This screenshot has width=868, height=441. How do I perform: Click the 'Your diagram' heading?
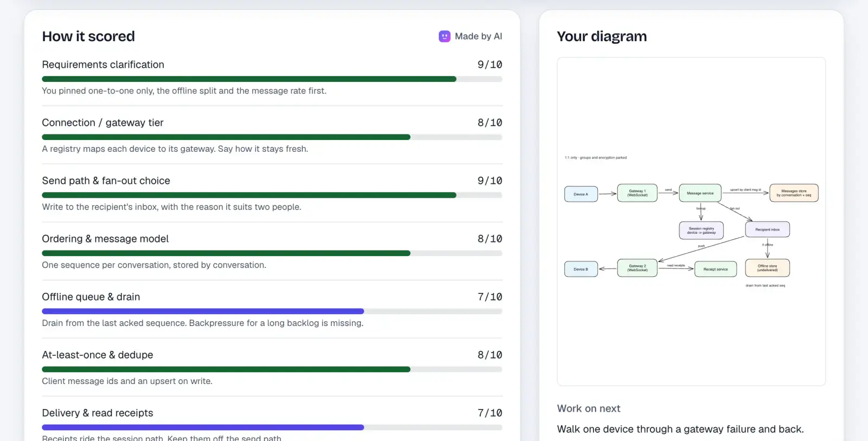tap(602, 36)
